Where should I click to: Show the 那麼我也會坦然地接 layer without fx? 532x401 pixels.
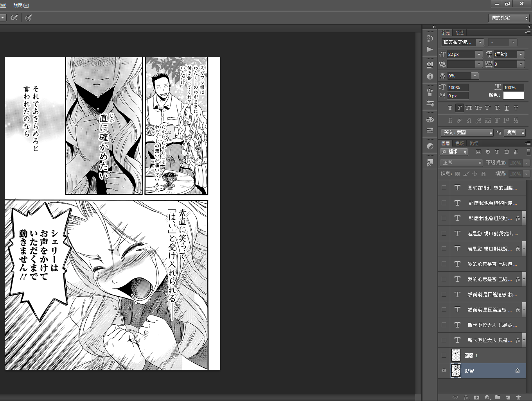444,203
